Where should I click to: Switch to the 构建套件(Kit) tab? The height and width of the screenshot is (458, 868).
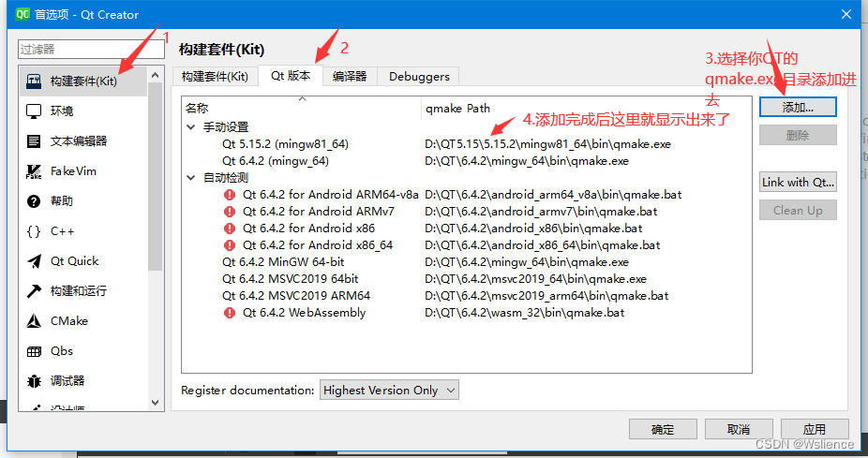point(215,77)
